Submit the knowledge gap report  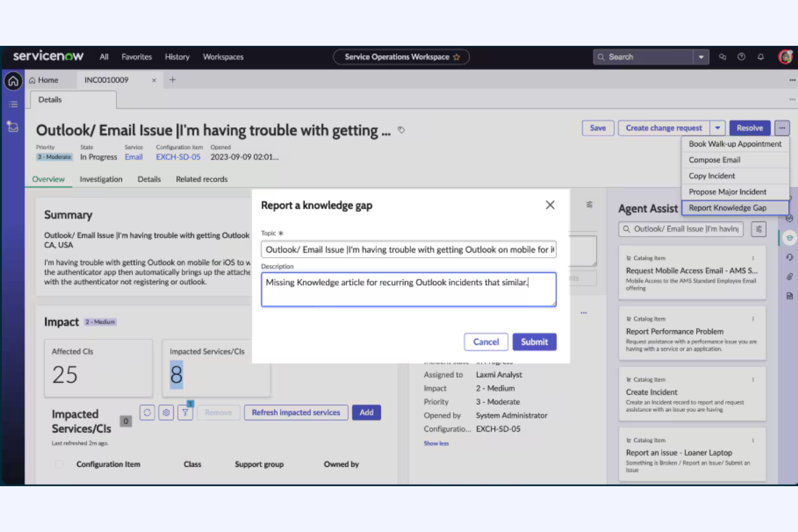click(534, 341)
